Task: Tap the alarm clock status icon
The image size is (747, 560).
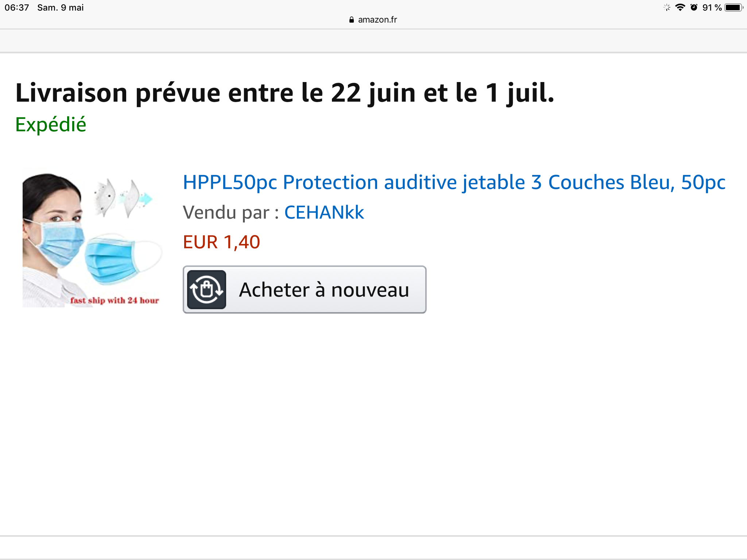Action: (694, 7)
